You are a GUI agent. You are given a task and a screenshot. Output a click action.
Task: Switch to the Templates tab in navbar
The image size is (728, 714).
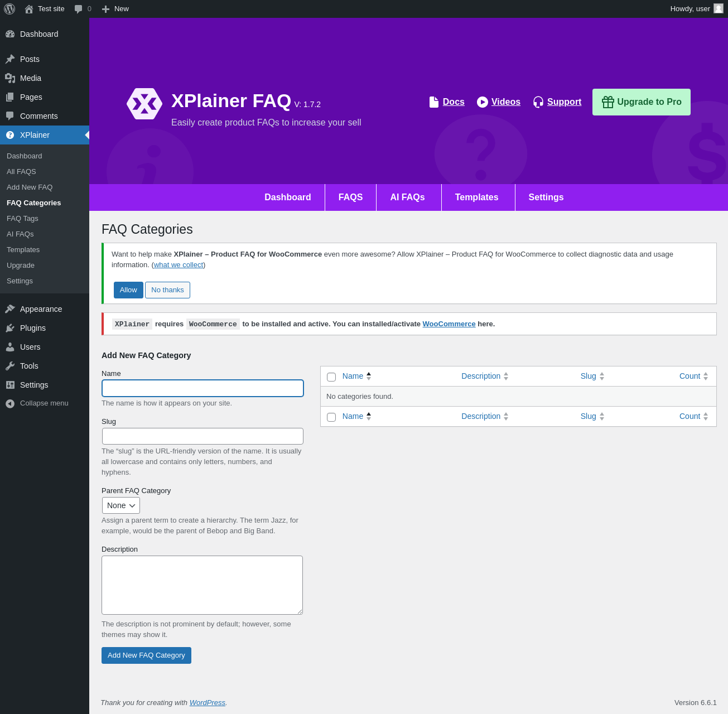477,197
